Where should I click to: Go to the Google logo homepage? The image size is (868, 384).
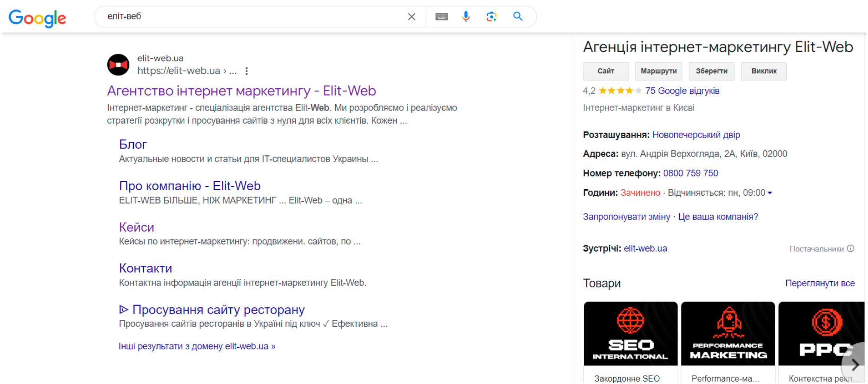(x=37, y=18)
